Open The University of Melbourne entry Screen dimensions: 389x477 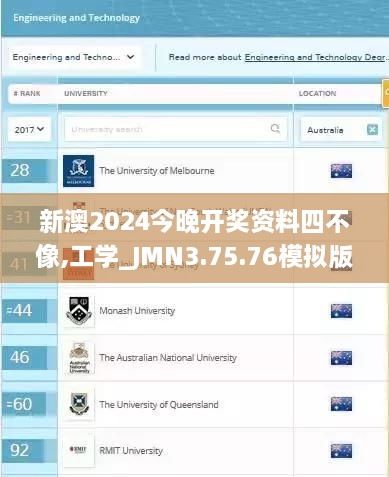[157, 171]
